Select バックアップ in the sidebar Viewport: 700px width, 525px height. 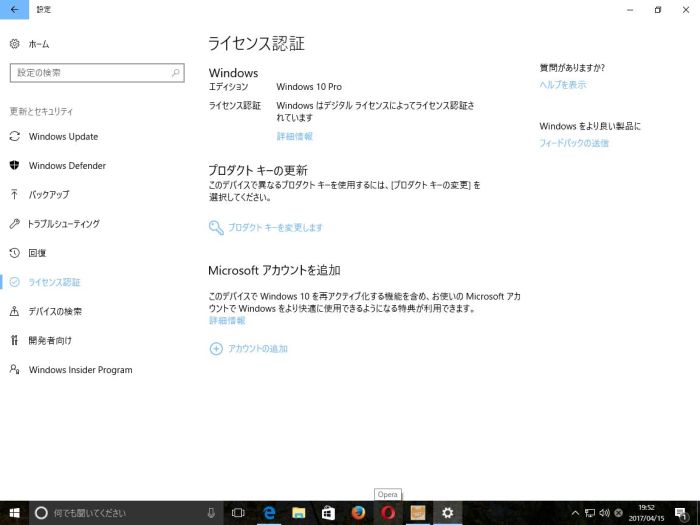(49, 195)
